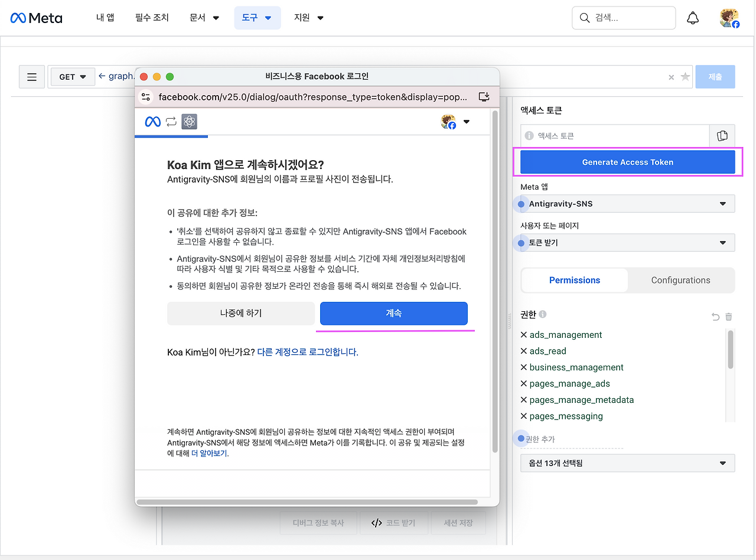Click the business_management permission name
Viewport: 756px width, 560px height.
tap(576, 367)
